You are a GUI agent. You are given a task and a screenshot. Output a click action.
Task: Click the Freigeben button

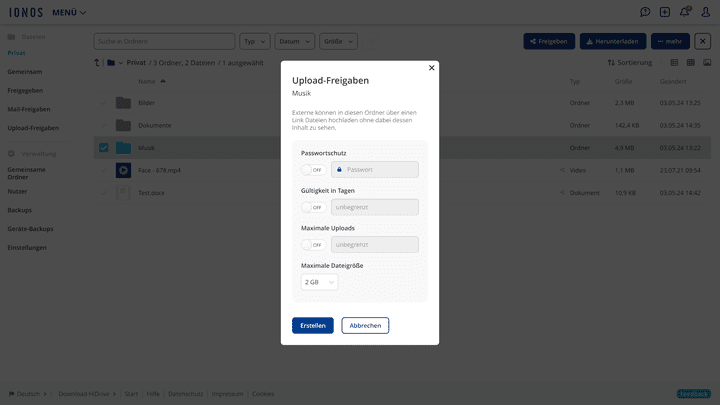[549, 41]
